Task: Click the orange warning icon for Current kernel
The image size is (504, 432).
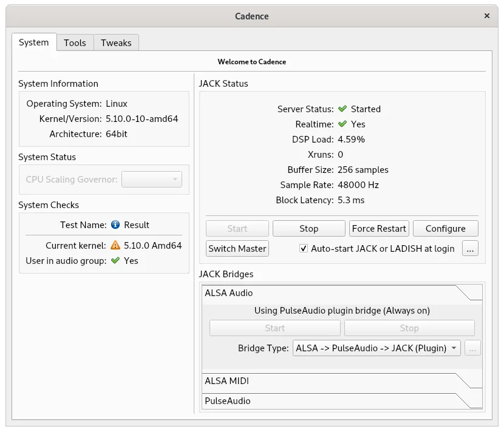Action: point(115,245)
